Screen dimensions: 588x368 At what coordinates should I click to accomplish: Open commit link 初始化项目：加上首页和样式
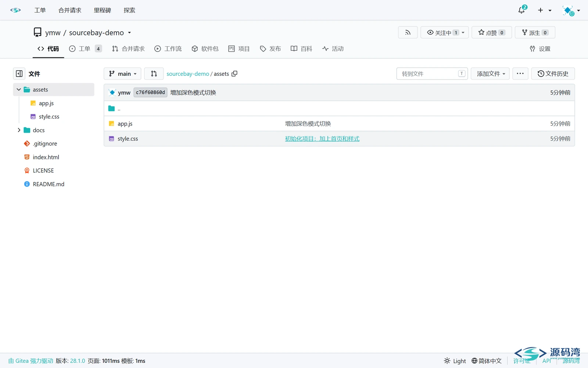[322, 139]
